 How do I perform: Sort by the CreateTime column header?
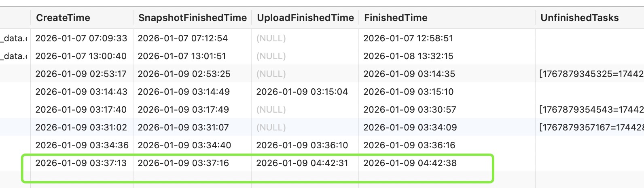click(63, 18)
